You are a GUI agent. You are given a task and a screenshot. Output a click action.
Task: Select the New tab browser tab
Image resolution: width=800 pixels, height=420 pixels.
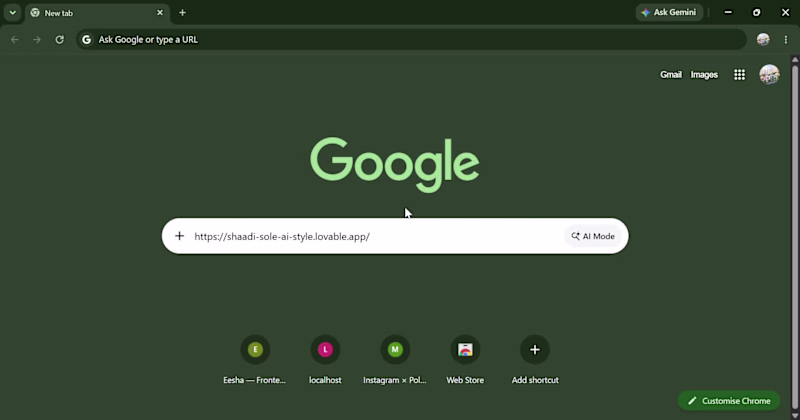point(97,13)
